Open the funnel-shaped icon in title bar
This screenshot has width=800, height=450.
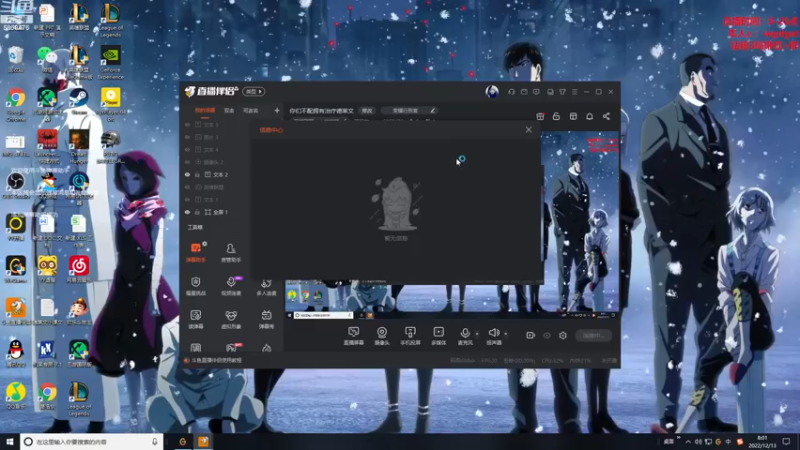tap(562, 92)
